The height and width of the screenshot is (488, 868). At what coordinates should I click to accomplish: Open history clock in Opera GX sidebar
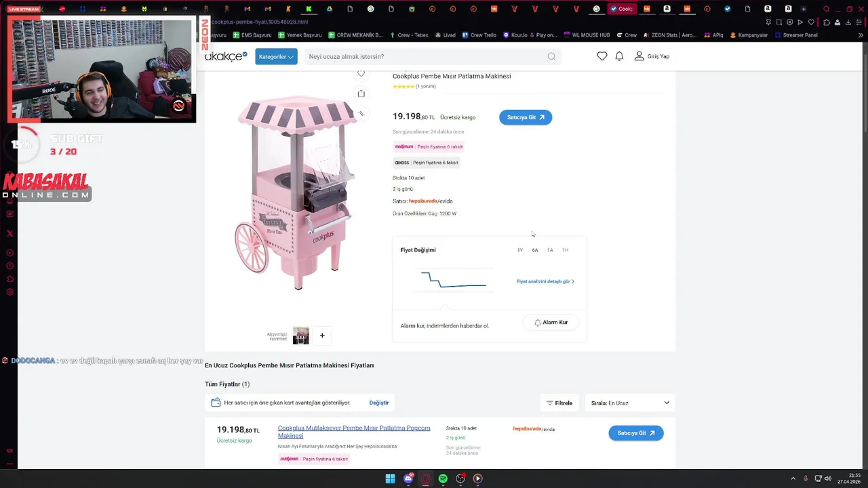pos(9,266)
